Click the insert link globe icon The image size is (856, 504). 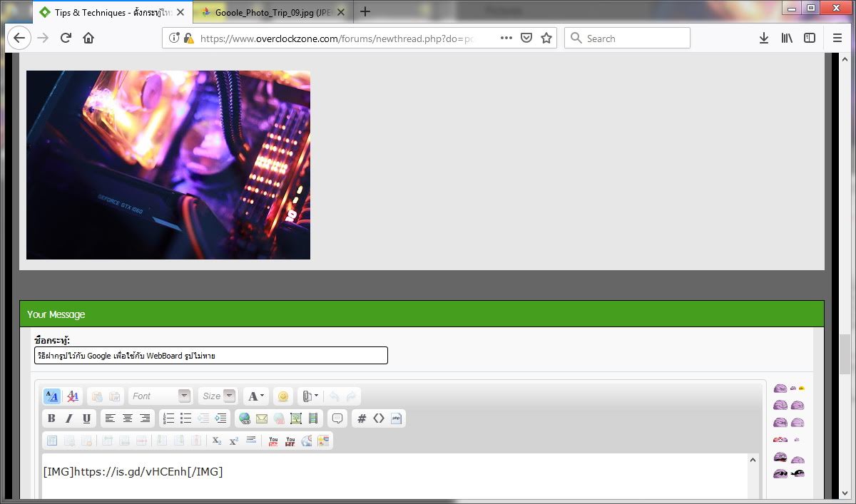point(245,418)
